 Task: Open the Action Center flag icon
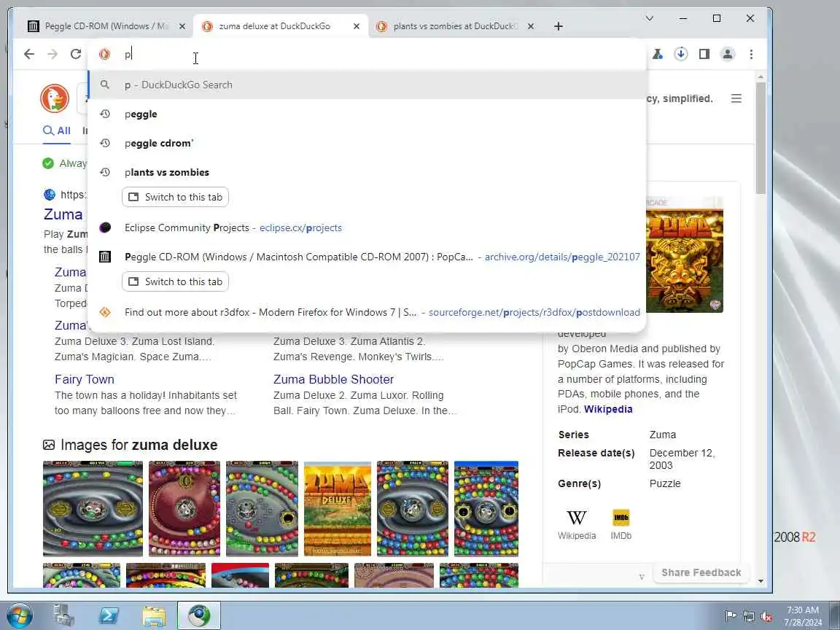[x=730, y=616]
